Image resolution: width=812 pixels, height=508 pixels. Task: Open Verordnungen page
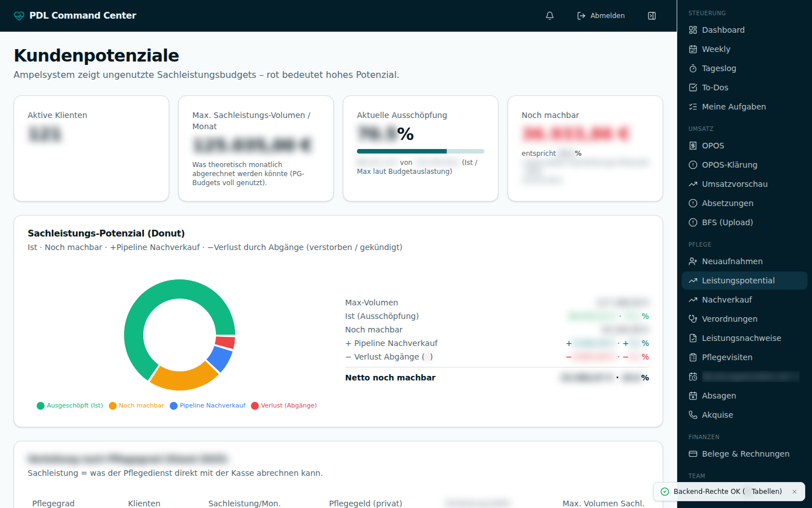744,319
